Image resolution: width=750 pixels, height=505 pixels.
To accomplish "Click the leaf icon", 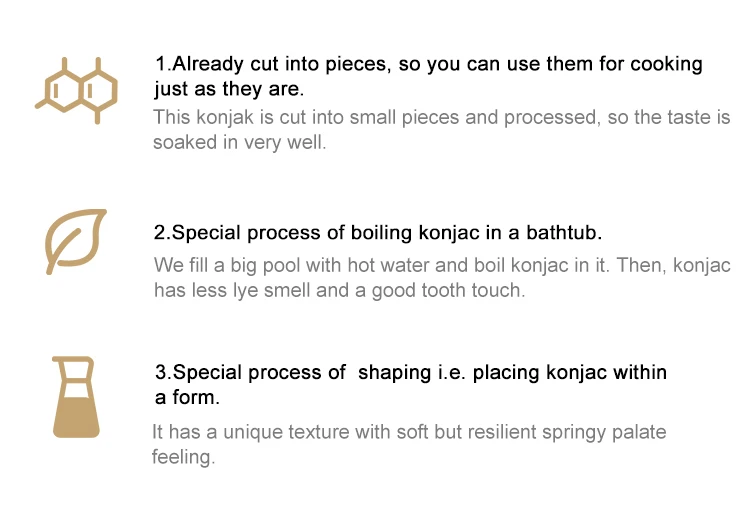I will click(76, 241).
